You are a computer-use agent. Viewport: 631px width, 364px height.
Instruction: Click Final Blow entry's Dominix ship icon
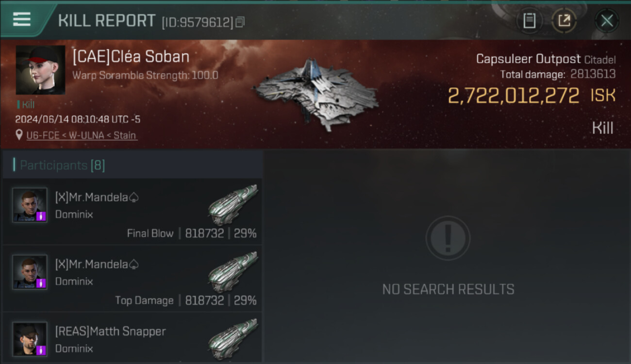(233, 204)
